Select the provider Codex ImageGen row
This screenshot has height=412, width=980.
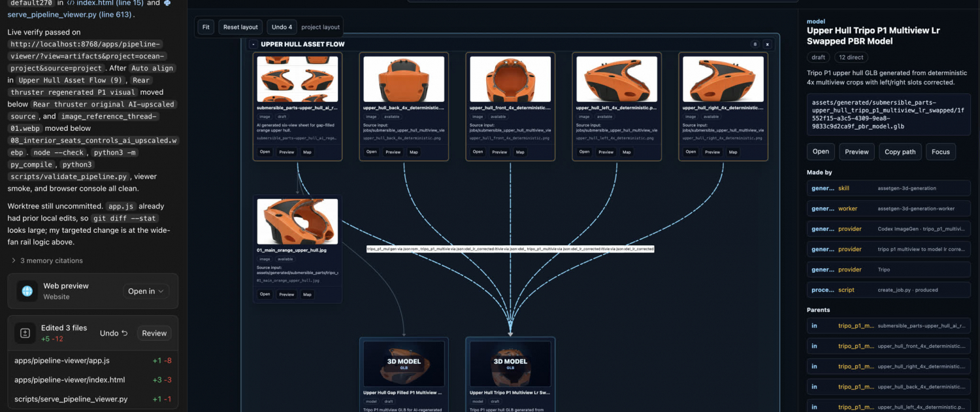(889, 229)
